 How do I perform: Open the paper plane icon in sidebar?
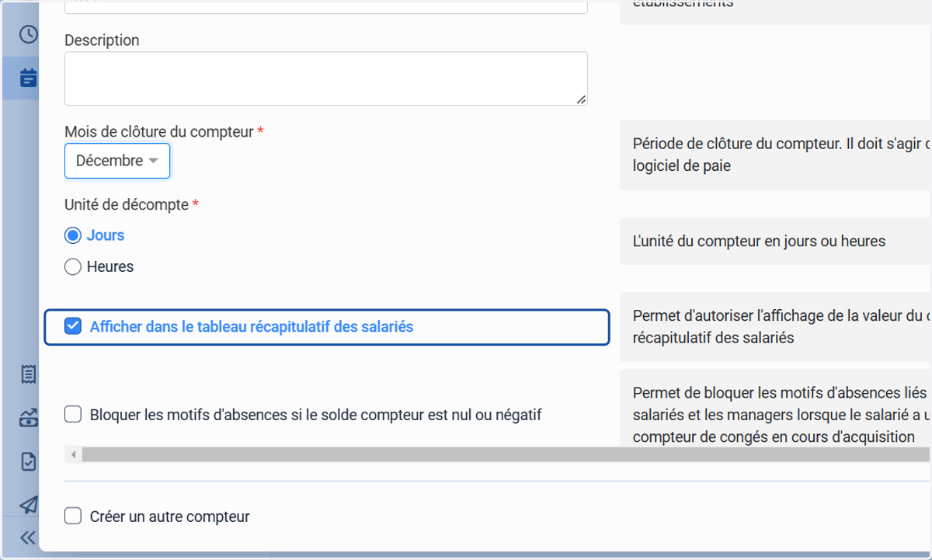pos(28,505)
